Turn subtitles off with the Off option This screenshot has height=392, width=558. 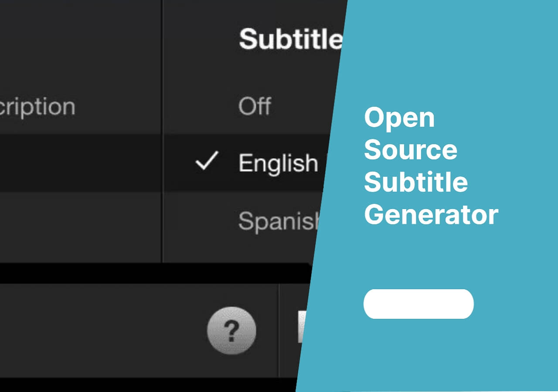coord(255,106)
